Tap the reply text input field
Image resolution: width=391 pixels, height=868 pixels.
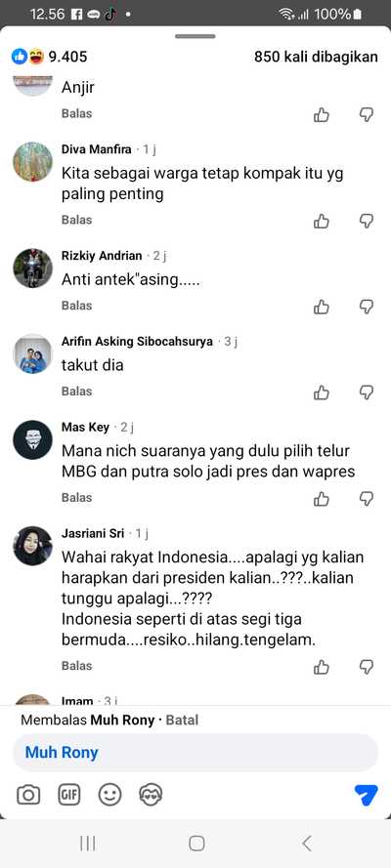(195, 753)
